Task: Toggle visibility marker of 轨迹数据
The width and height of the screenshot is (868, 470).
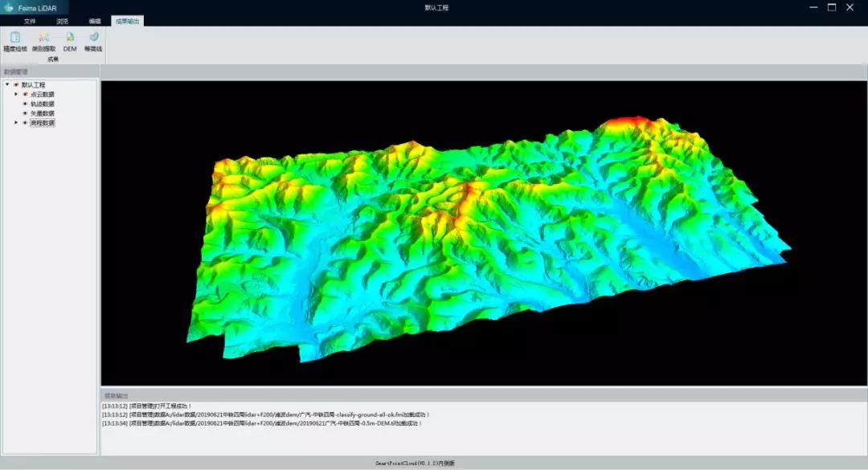Action: (25, 104)
